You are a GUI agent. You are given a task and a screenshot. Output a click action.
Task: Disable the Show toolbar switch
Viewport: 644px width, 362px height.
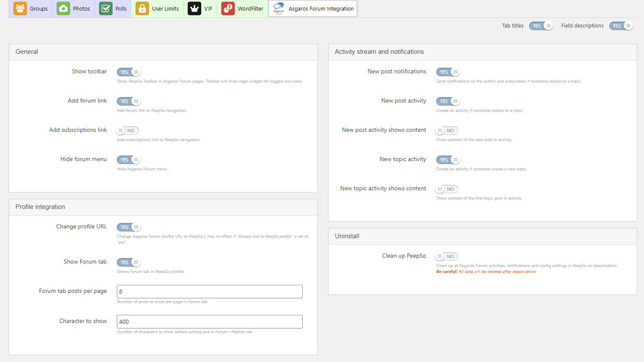pyautogui.click(x=129, y=72)
